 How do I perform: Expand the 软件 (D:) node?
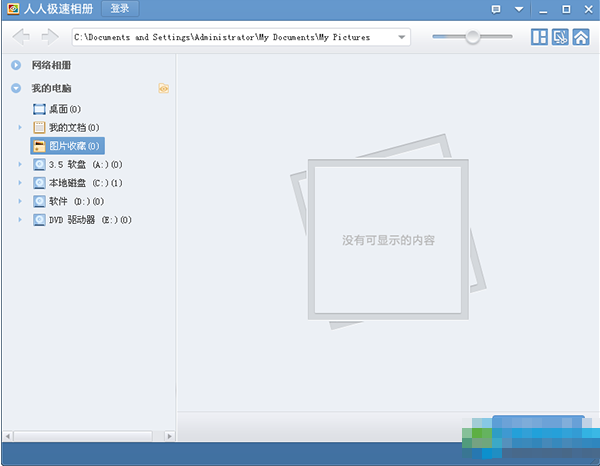[x=20, y=201]
